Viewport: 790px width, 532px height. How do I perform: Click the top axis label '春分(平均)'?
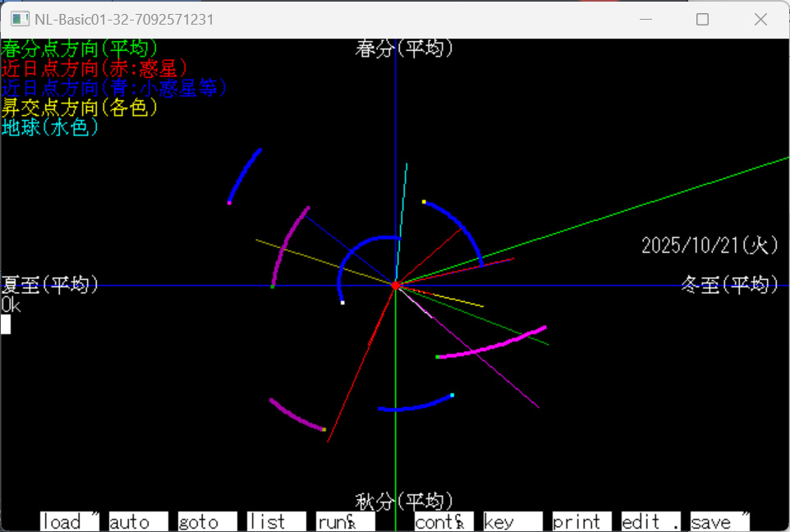tap(404, 49)
